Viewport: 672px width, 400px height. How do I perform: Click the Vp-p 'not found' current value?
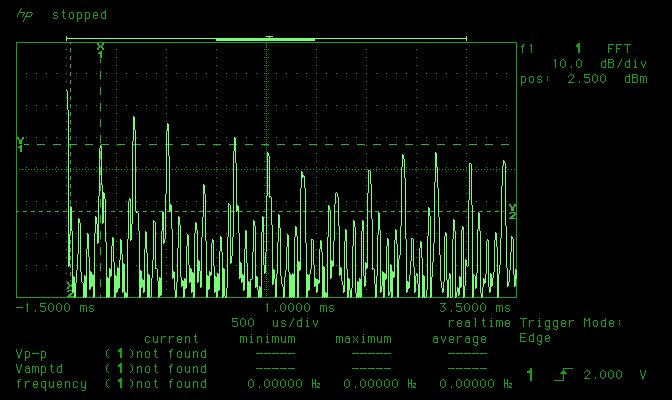(171, 354)
